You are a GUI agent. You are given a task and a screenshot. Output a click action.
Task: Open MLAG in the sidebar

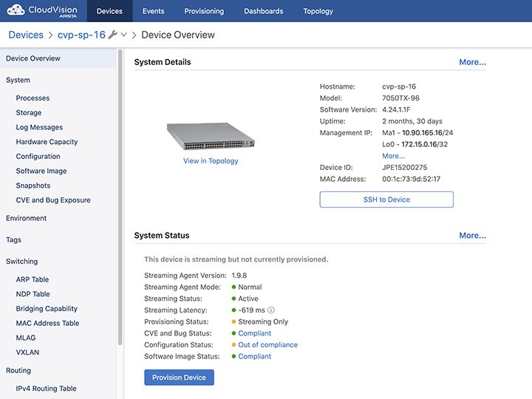point(26,338)
